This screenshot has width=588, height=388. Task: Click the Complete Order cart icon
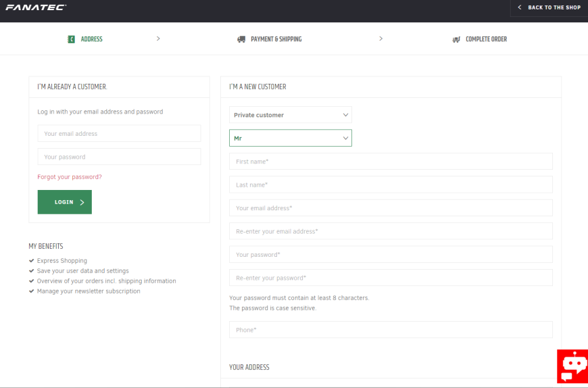456,39
